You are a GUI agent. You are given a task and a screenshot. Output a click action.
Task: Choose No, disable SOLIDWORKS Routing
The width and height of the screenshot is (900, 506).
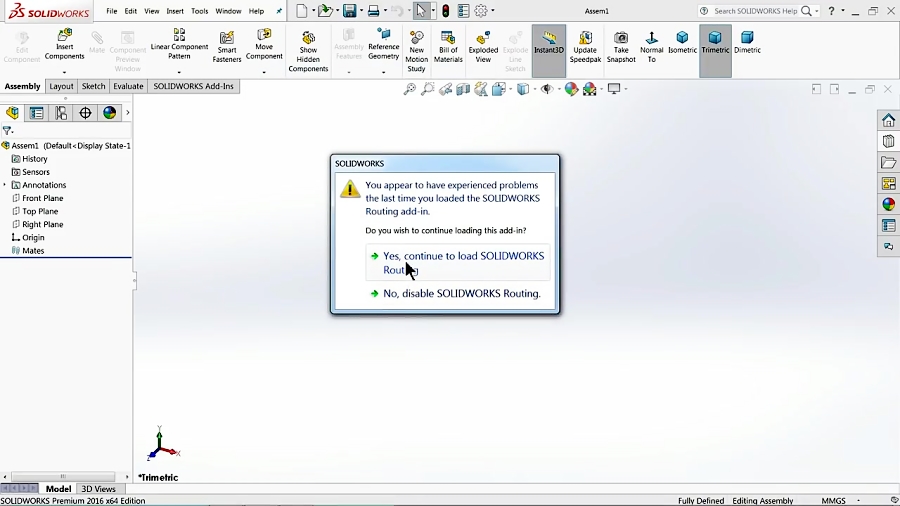[456, 293]
